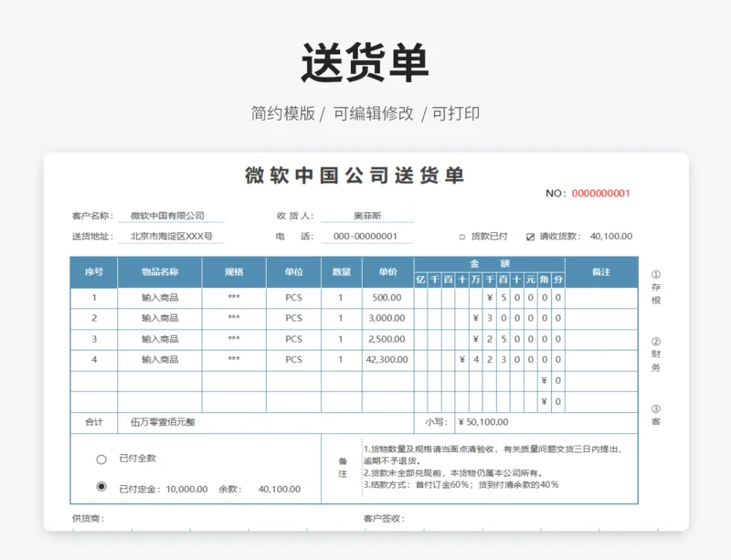Click the 客户签收 signature label
This screenshot has width=731, height=560.
384,519
